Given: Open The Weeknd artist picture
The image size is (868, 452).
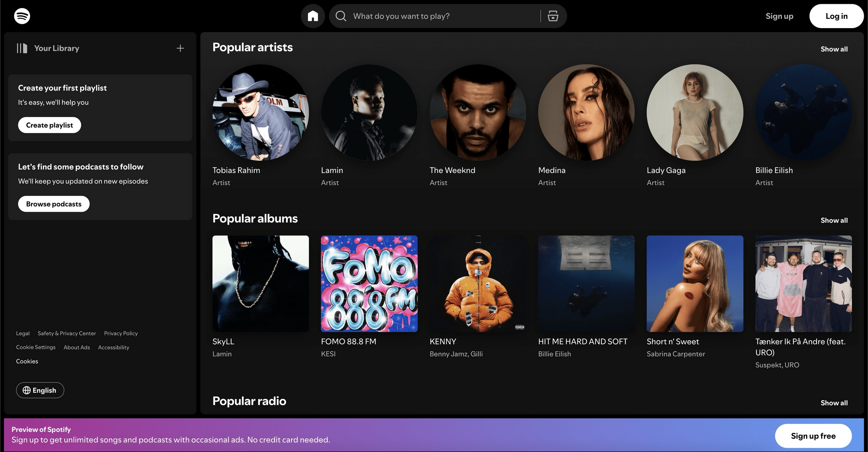Looking at the screenshot, I should click(x=477, y=112).
